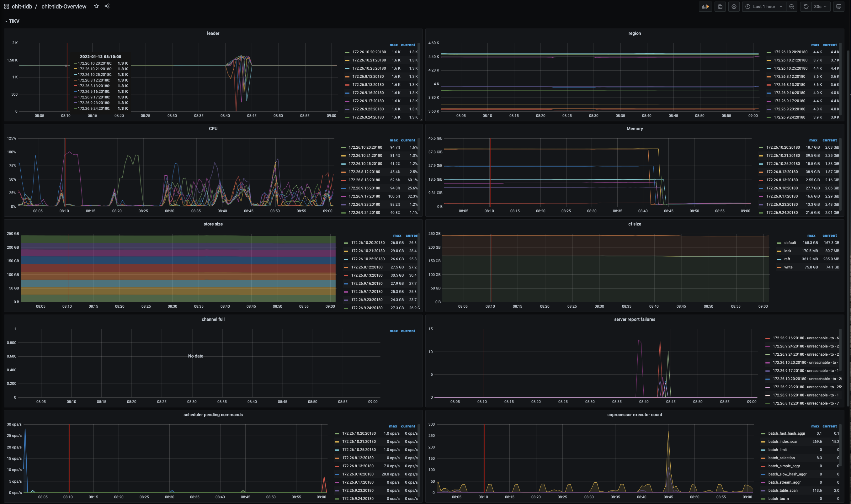The image size is (851, 504).
Task: Go to the chit-tidb folder link
Action: (x=22, y=7)
